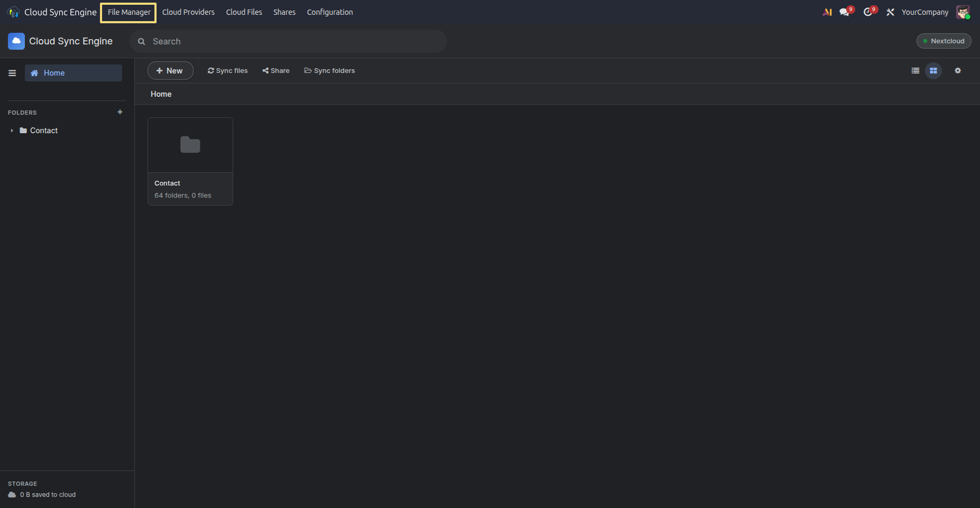Click the '64 folders, 0 files' text

tap(183, 196)
